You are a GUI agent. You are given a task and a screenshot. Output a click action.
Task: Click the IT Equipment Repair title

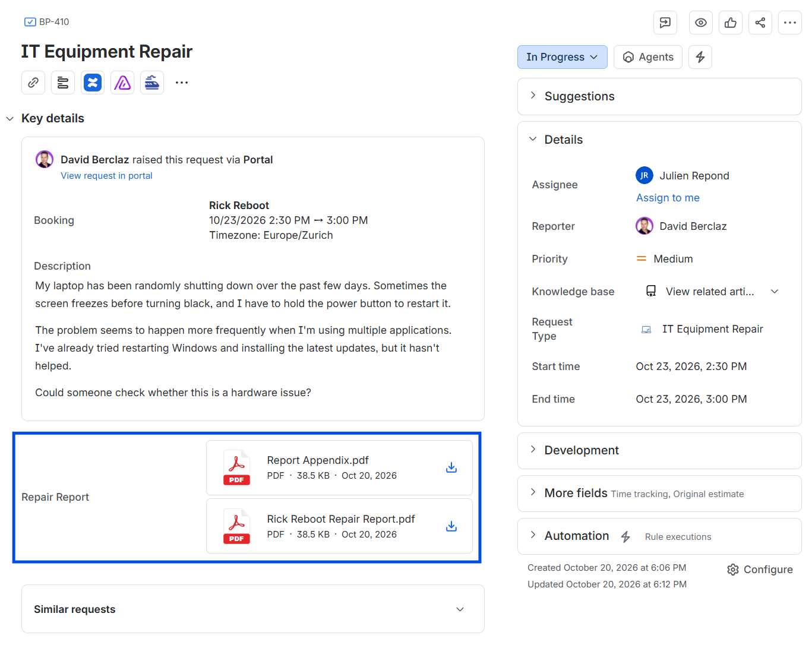(107, 52)
